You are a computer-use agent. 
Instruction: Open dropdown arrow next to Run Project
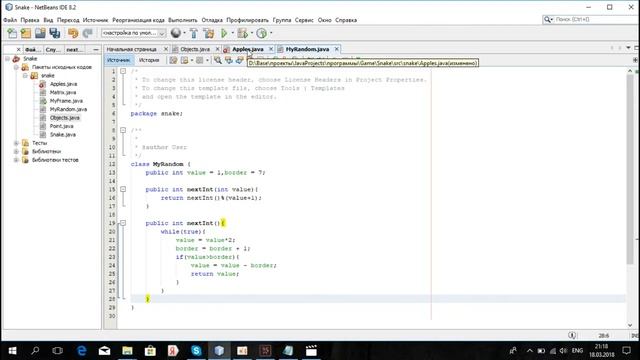[233, 33]
